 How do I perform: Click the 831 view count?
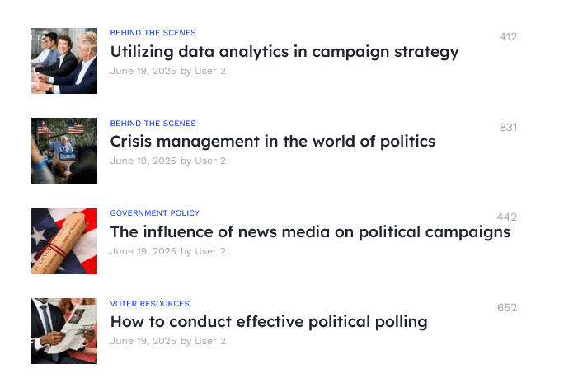point(508,127)
